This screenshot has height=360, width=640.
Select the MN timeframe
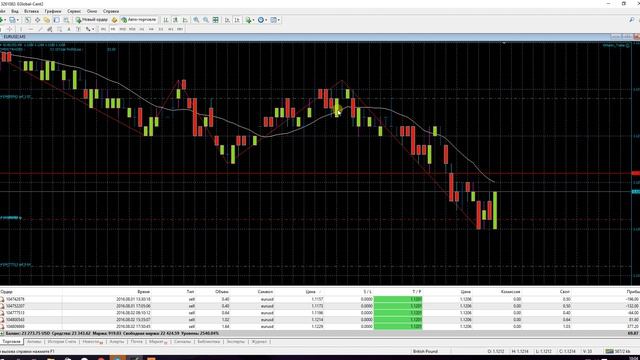[180, 29]
